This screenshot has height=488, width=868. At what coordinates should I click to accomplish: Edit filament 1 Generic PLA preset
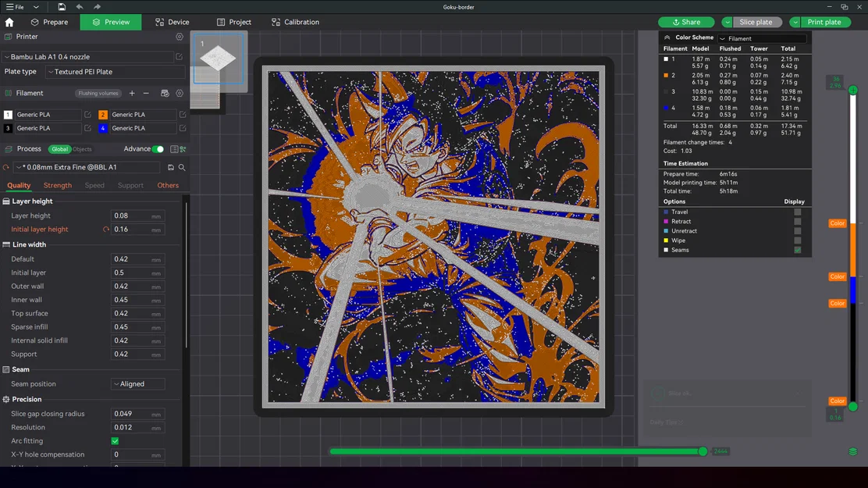[87, 115]
